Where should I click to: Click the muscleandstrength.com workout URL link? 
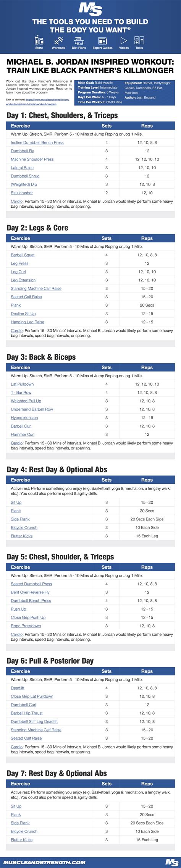click(37, 102)
